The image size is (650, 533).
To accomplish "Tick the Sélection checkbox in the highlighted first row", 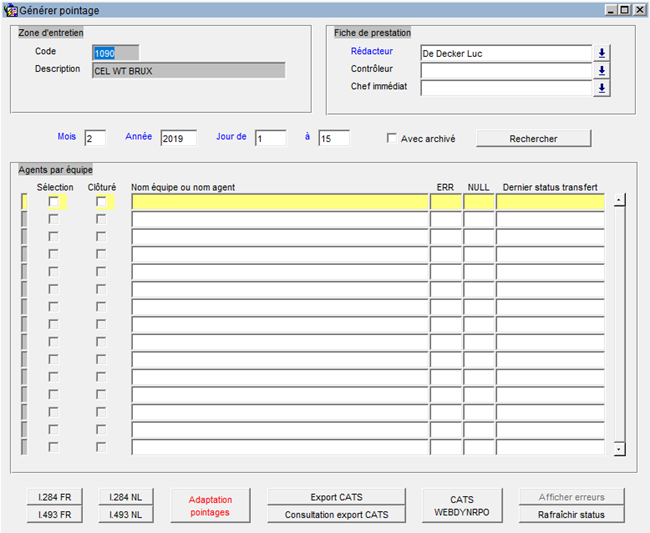I will click(53, 202).
